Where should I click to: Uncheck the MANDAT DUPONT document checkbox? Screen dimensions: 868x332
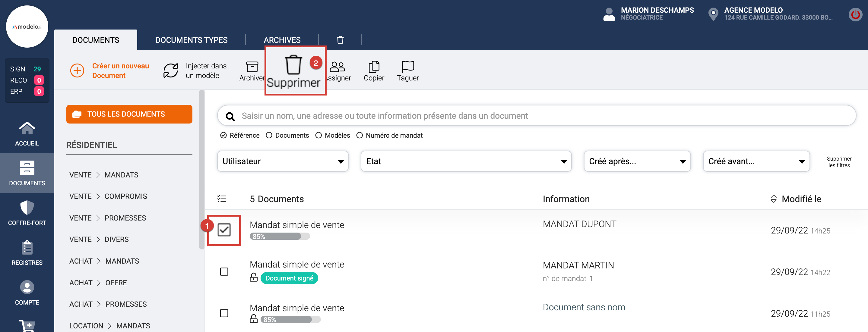[224, 230]
